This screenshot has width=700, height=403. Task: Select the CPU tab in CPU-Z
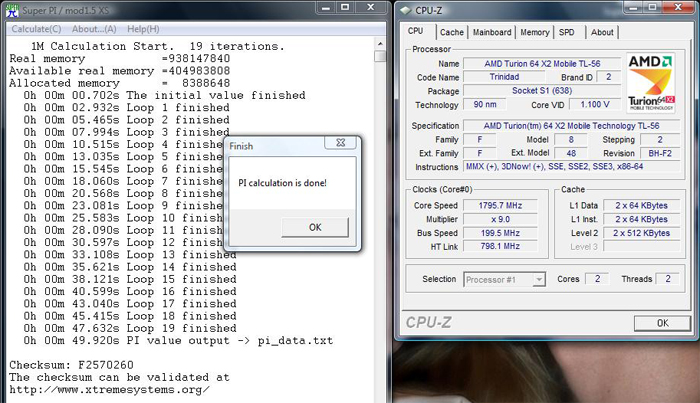coord(416,31)
